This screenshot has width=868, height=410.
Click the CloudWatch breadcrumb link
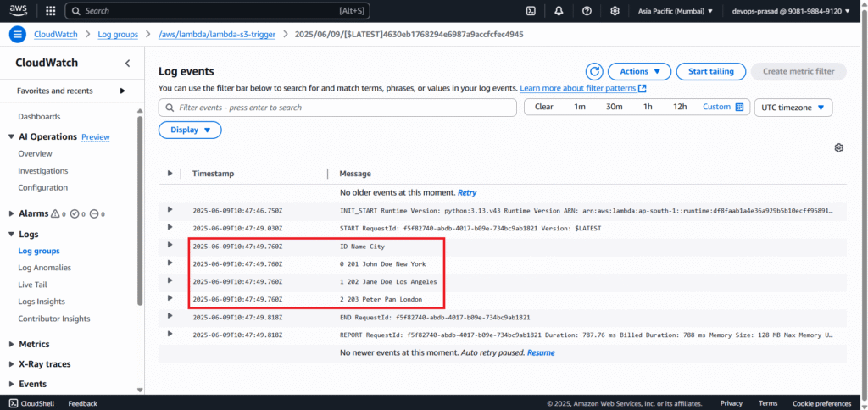click(x=56, y=34)
